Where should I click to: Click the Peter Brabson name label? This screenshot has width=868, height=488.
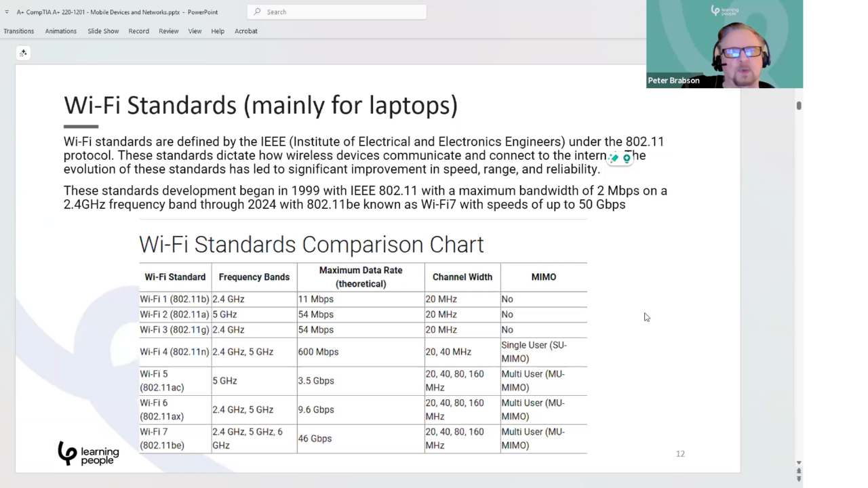(673, 80)
